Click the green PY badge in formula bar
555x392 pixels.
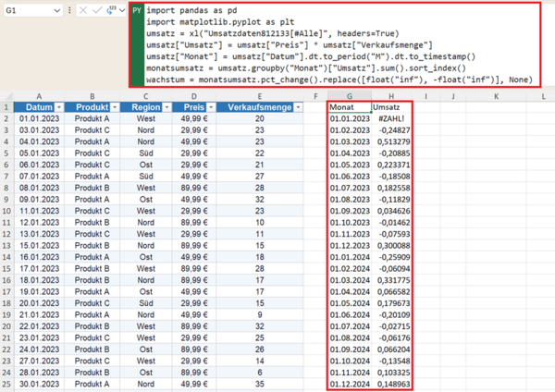click(137, 10)
